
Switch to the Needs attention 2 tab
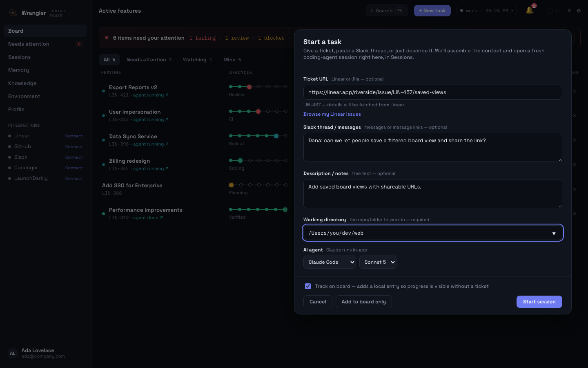[x=149, y=60]
